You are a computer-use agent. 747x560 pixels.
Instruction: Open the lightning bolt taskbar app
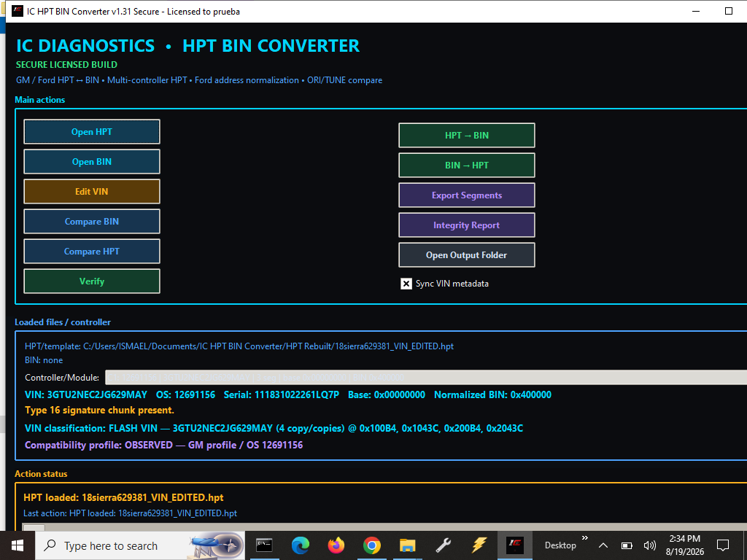tap(479, 545)
